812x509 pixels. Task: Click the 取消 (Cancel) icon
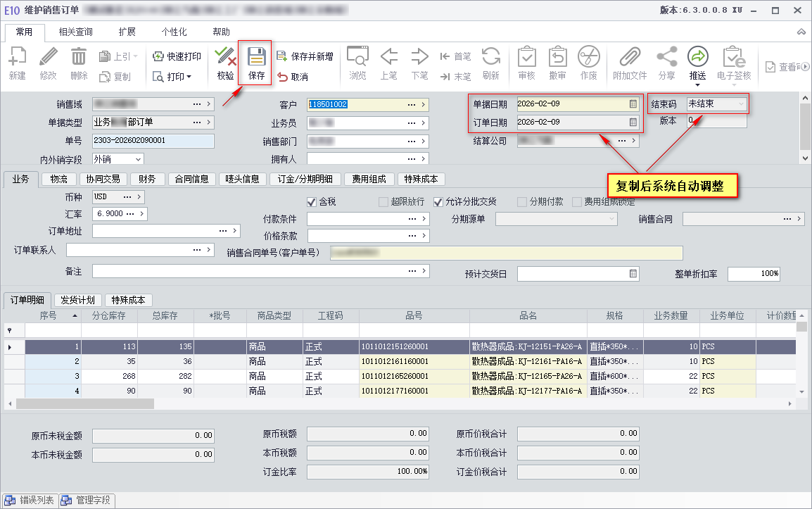[282, 77]
